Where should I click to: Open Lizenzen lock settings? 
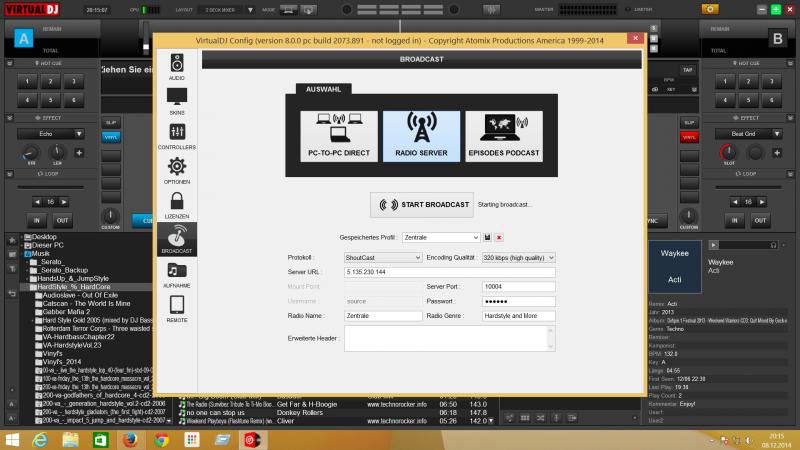coord(177,205)
